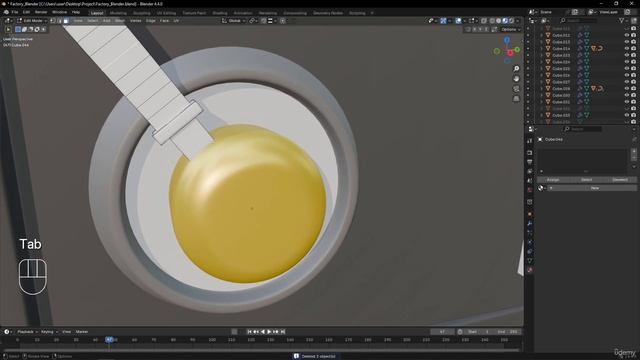
Task: Click the Assign material button
Action: point(553,180)
